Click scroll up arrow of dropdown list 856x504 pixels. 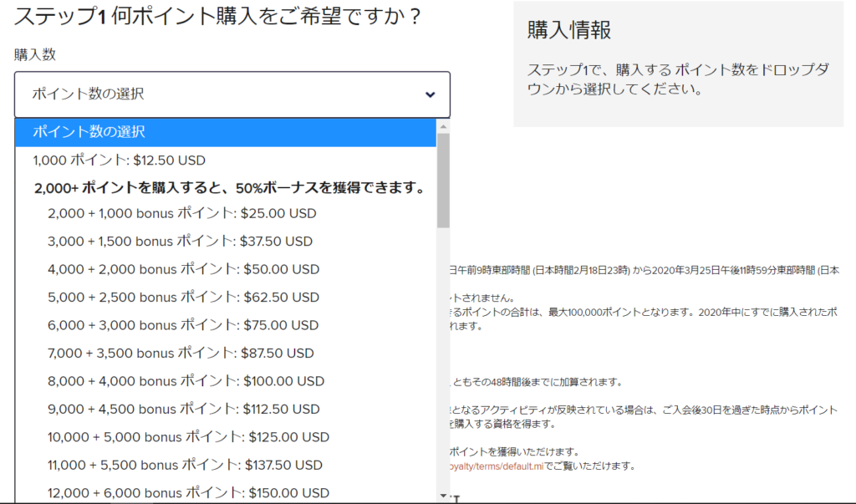[x=443, y=126]
